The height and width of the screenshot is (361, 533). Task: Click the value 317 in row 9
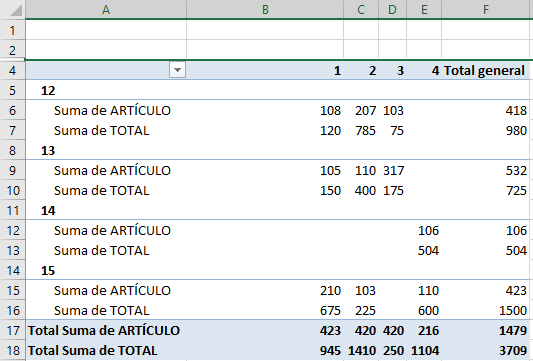394,170
